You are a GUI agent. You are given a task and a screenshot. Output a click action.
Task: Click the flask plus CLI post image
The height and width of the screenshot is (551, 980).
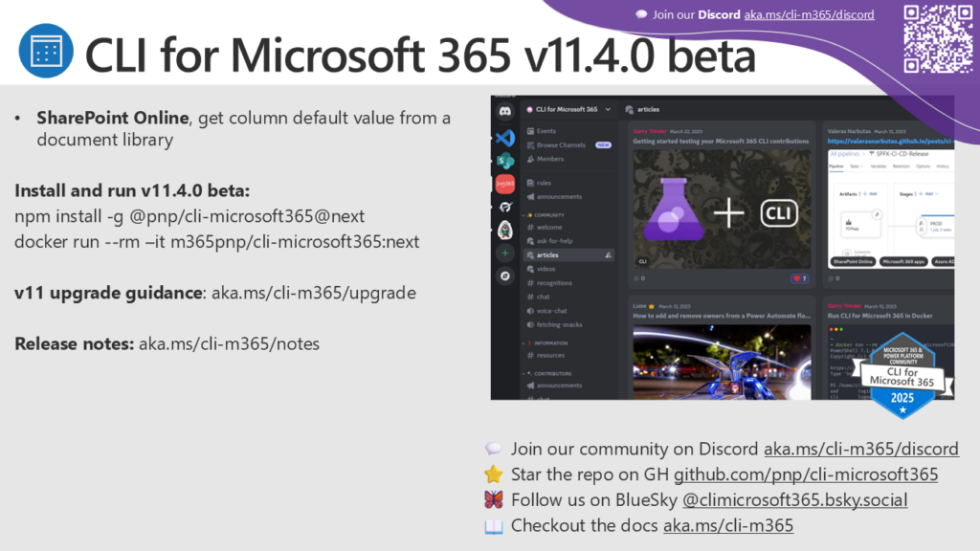[722, 209]
